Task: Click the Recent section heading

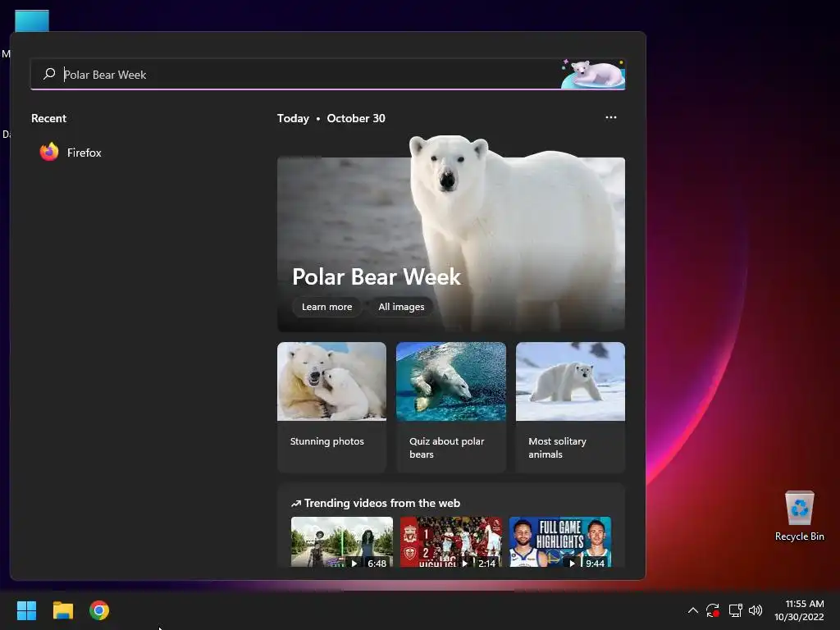Action: point(48,118)
